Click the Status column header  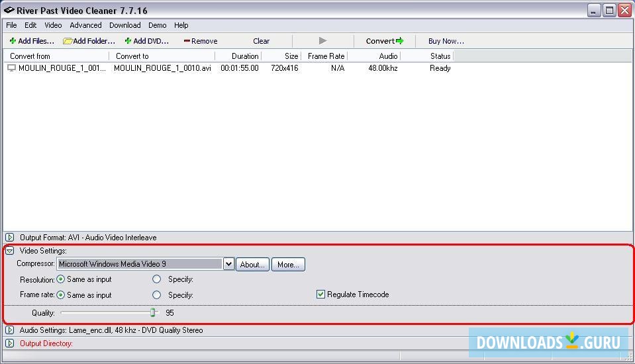(x=427, y=56)
